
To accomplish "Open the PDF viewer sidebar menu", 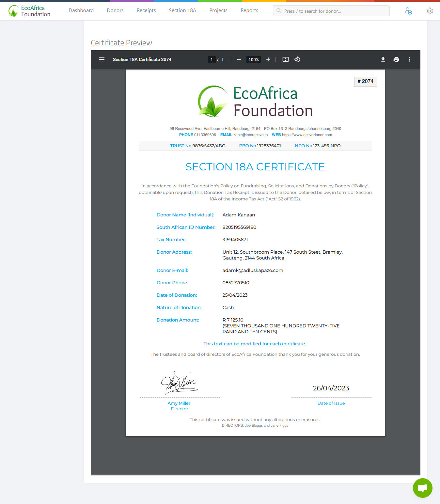I will (102, 59).
